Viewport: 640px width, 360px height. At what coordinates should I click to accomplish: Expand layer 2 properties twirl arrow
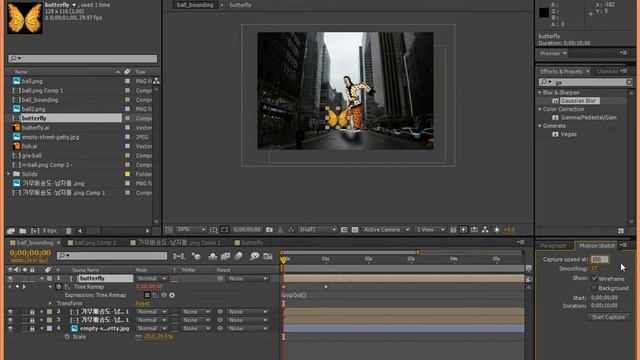(x=42, y=312)
